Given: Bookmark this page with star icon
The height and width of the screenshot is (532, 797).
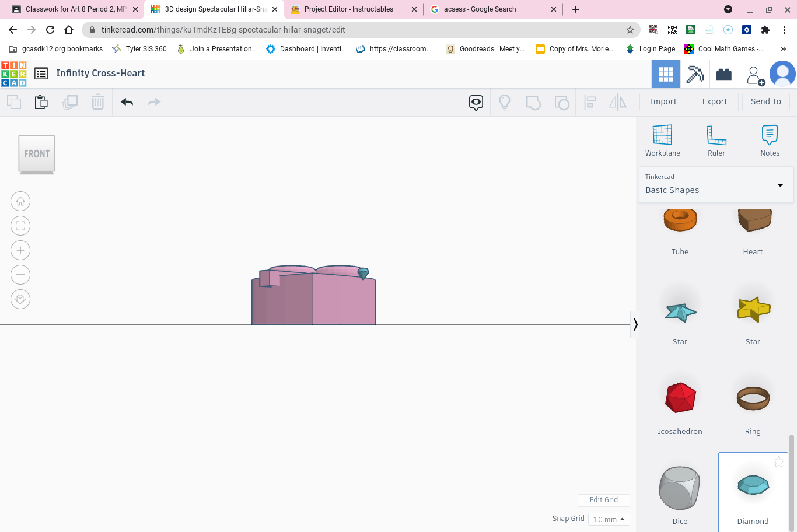Looking at the screenshot, I should (630, 30).
